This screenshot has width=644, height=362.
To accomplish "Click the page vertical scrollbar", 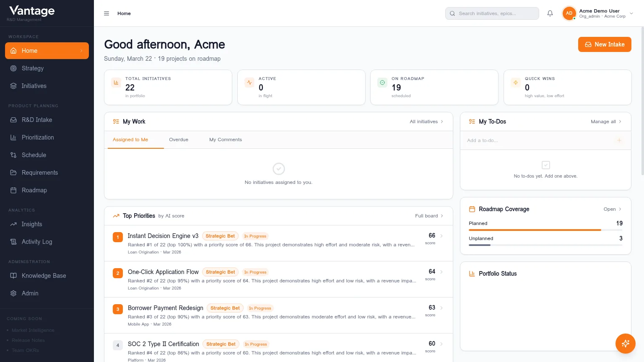I will tap(642, 101).
